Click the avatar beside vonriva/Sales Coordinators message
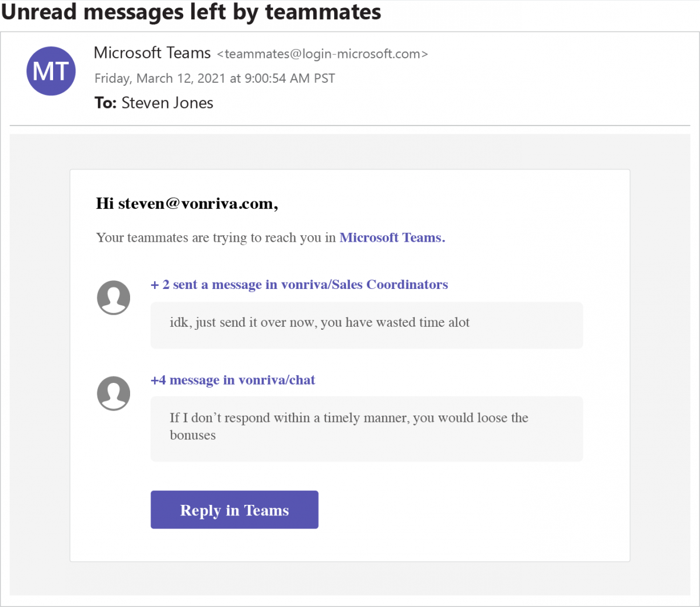This screenshot has height=607, width=700. coord(113,297)
